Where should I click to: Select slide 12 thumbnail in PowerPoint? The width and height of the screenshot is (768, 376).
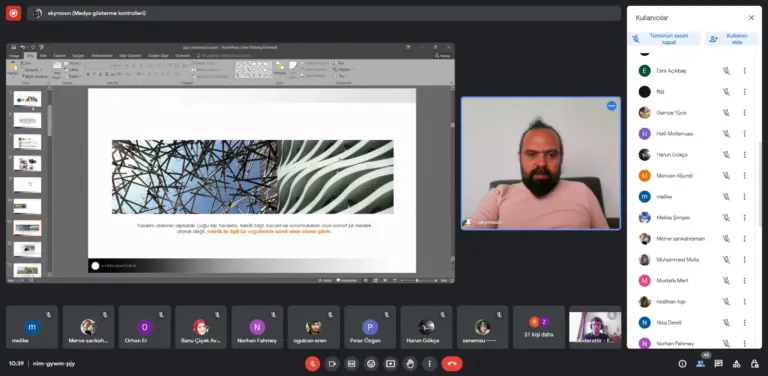(27, 249)
